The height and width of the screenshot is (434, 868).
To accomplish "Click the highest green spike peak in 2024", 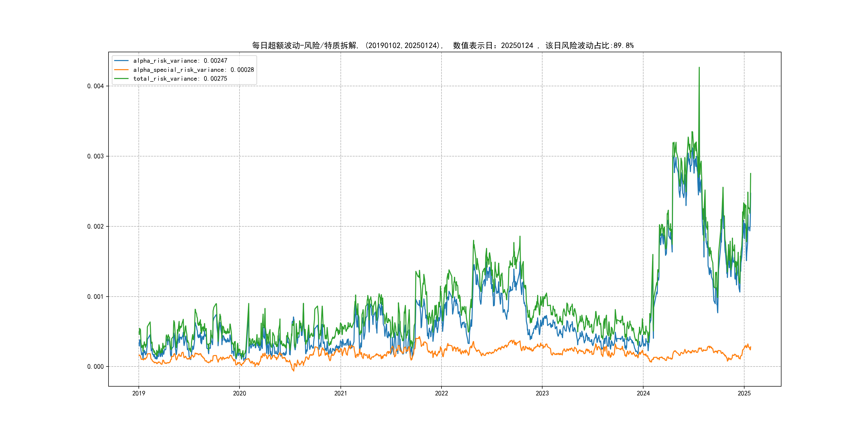I will tap(699, 68).
